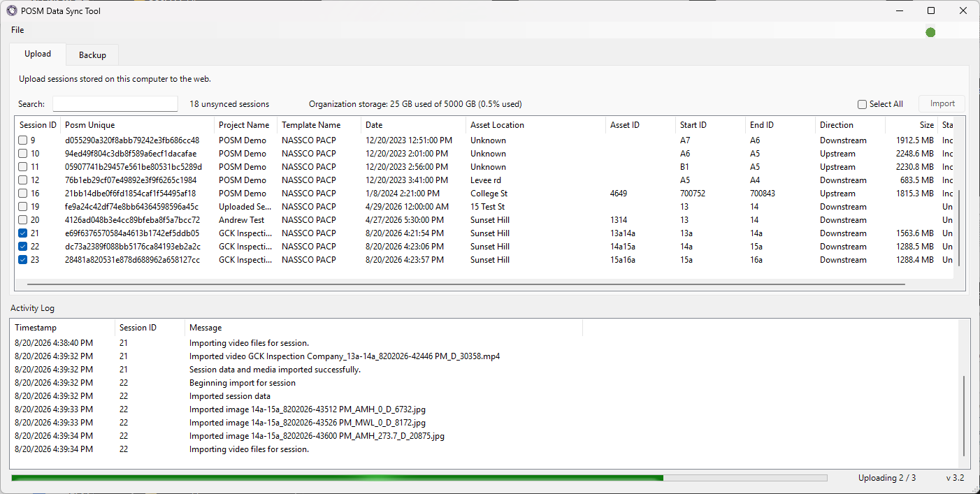Check the box for session 10
Image resolution: width=980 pixels, height=494 pixels.
point(23,154)
